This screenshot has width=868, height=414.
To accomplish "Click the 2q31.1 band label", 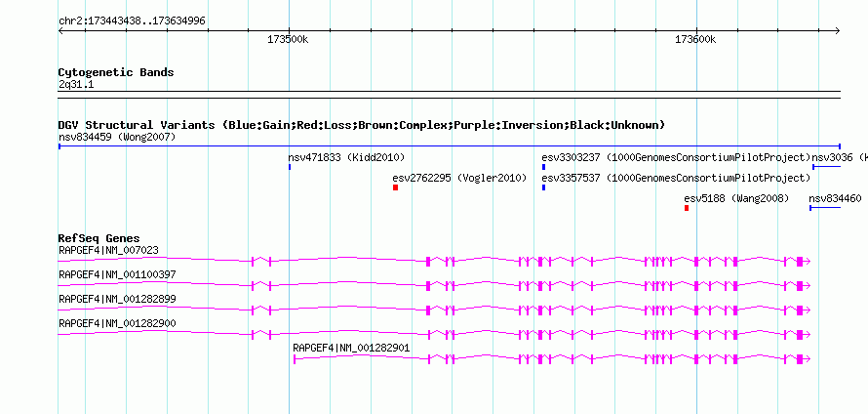I will click(75, 84).
